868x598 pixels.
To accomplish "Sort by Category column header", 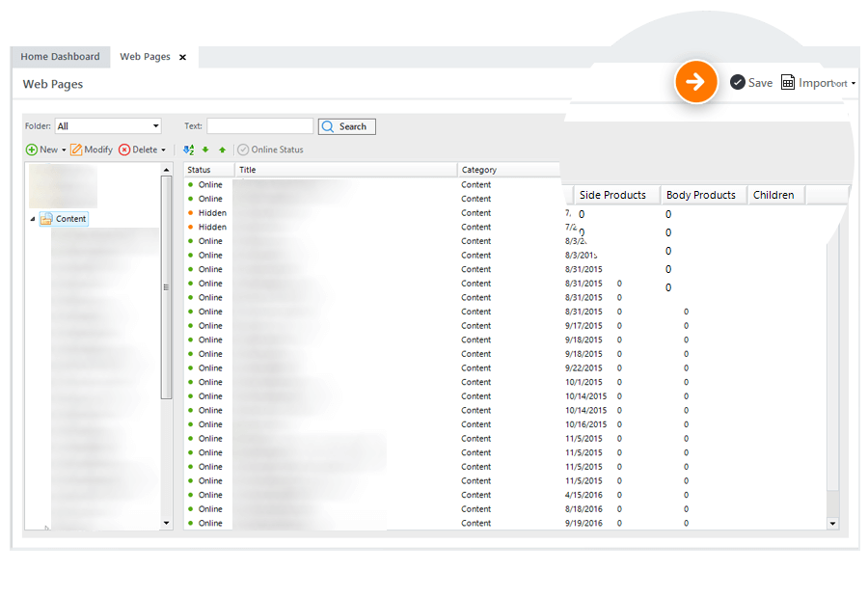I will click(508, 170).
